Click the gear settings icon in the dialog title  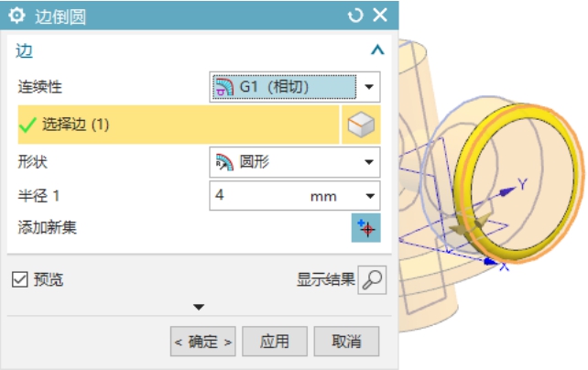(16, 16)
